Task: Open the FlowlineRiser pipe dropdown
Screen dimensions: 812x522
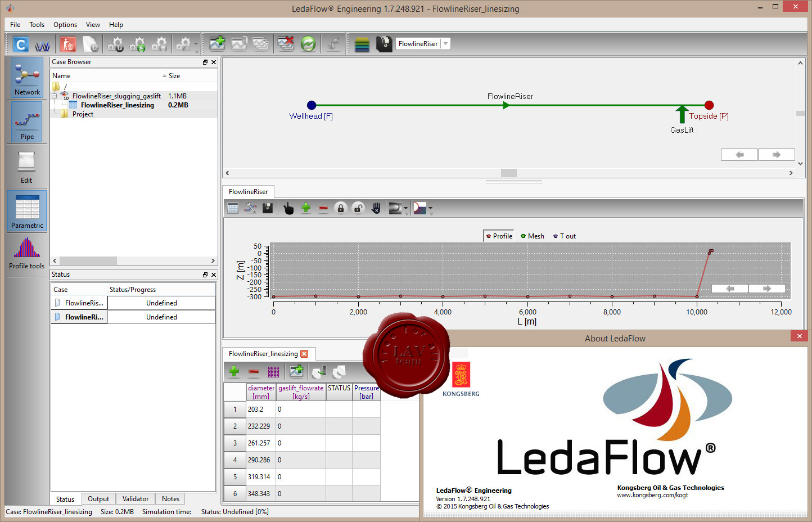Action: [x=445, y=44]
